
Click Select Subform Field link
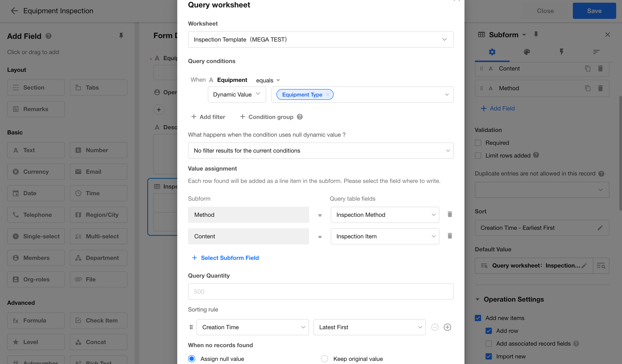225,258
